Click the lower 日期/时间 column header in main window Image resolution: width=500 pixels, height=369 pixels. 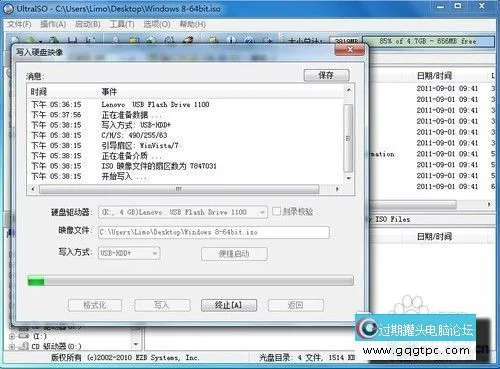pyautogui.click(x=434, y=237)
